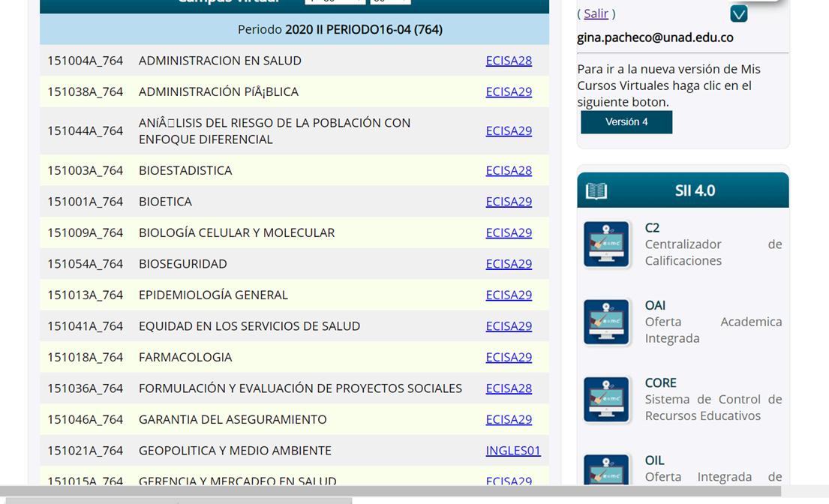Expand the user panel chevron next to Salir
The width and height of the screenshot is (829, 504).
[x=738, y=13]
